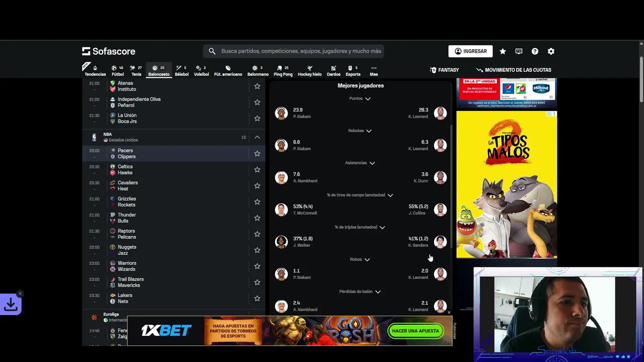The image size is (644, 362).
Task: Switch to the Fútbol tab
Action: [118, 70]
